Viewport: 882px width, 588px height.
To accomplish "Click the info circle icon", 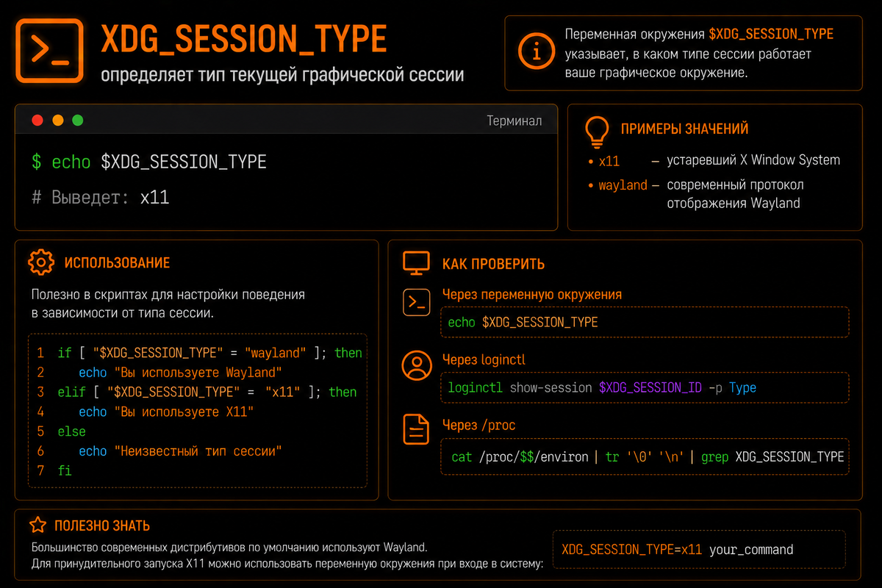I will click(x=537, y=51).
